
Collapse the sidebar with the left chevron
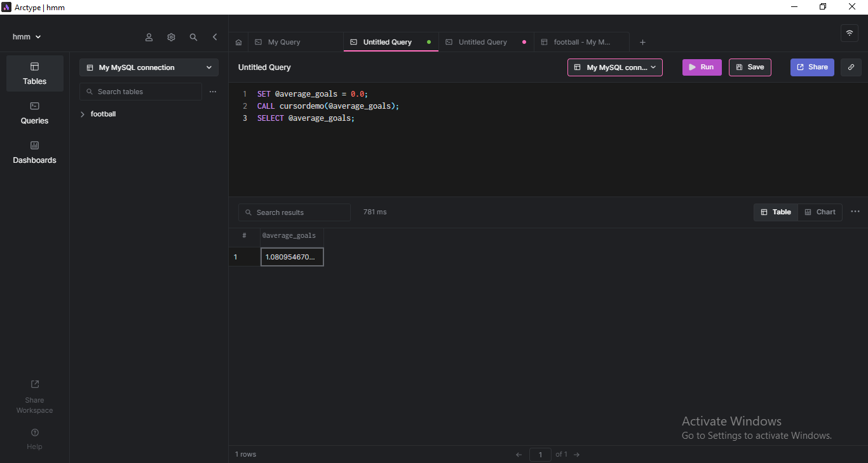pos(215,37)
